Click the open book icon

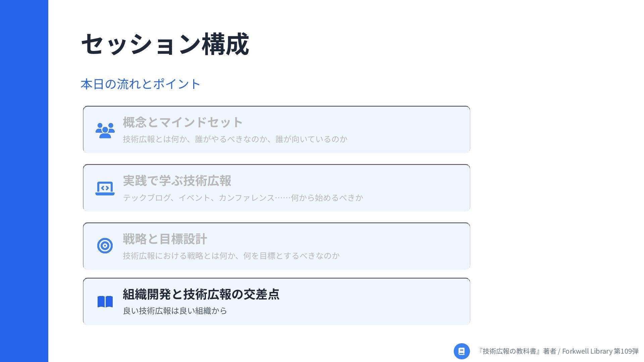[105, 302]
